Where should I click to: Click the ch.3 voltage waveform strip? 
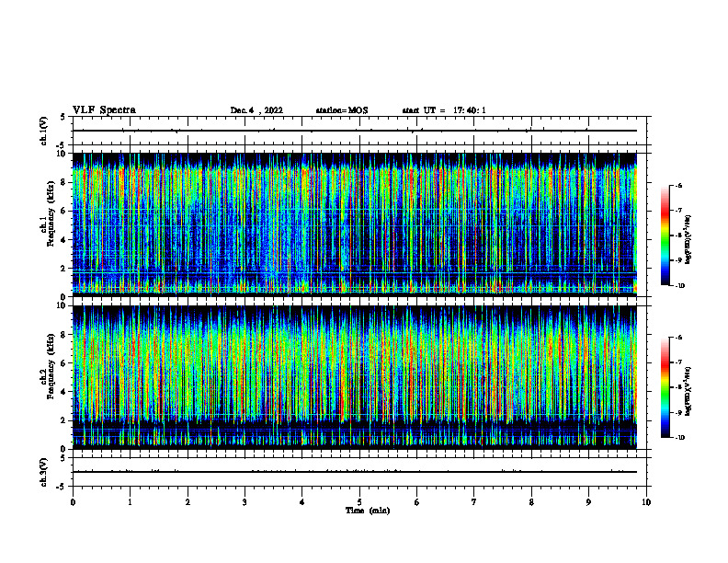tap(359, 472)
